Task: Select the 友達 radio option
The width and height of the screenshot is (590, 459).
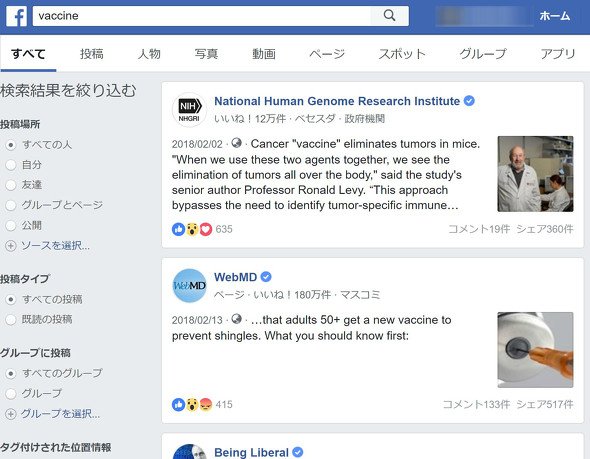Action: pos(11,185)
